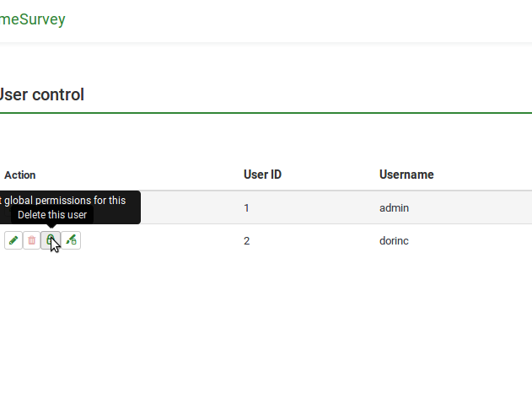Sort table by the Action column header

click(x=20, y=175)
